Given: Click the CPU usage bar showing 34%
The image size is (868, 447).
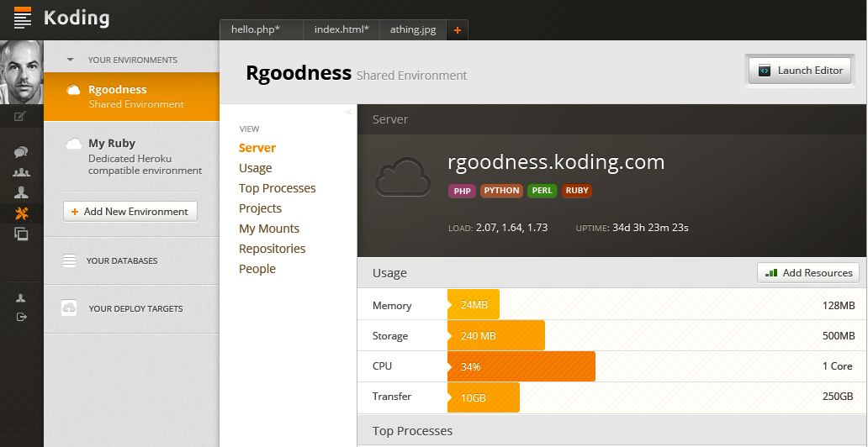Looking at the screenshot, I should tap(521, 366).
